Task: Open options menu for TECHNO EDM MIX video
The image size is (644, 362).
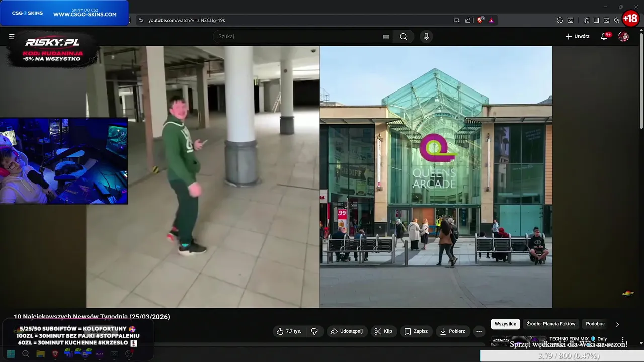Action: coord(623,340)
